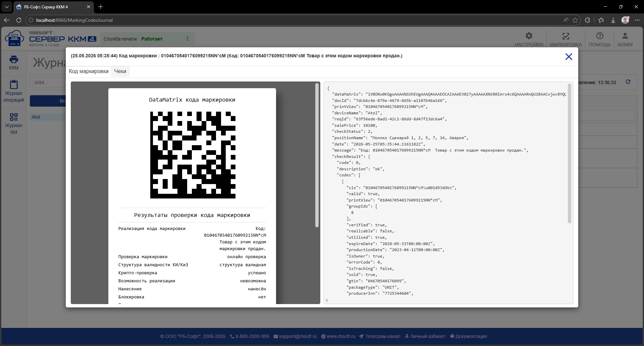This screenshot has width=644, height=346.
Task: Click the DataMatrix code image
Action: click(x=193, y=155)
